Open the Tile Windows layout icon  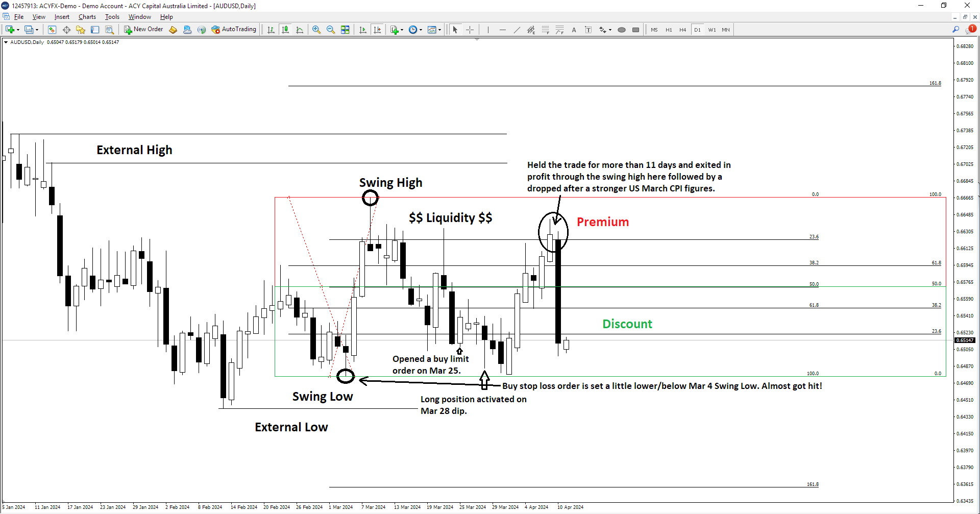pos(345,30)
